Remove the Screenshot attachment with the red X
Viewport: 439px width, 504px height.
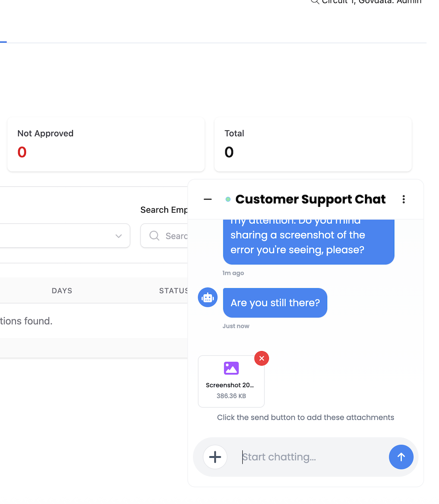[x=262, y=358]
